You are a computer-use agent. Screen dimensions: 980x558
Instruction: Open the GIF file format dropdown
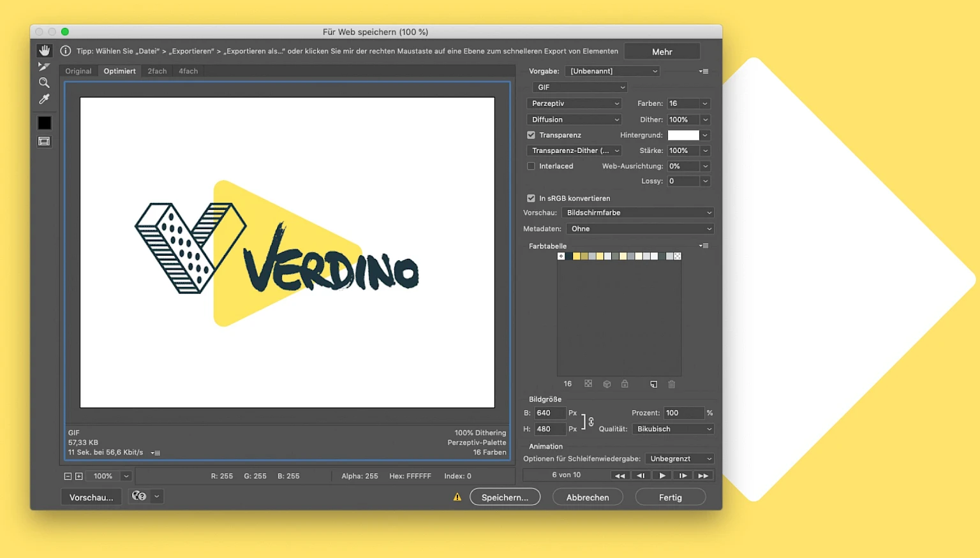[580, 87]
